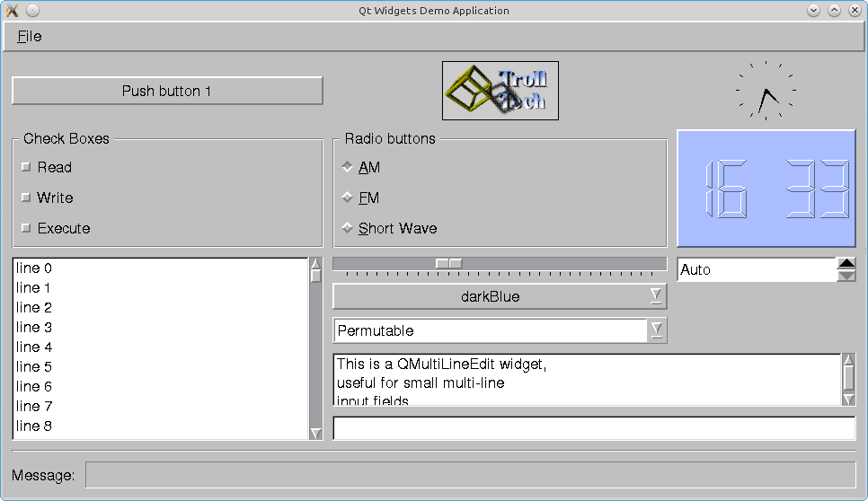Click the digital LCD clock display
The width and height of the screenshot is (868, 501).
(x=766, y=189)
